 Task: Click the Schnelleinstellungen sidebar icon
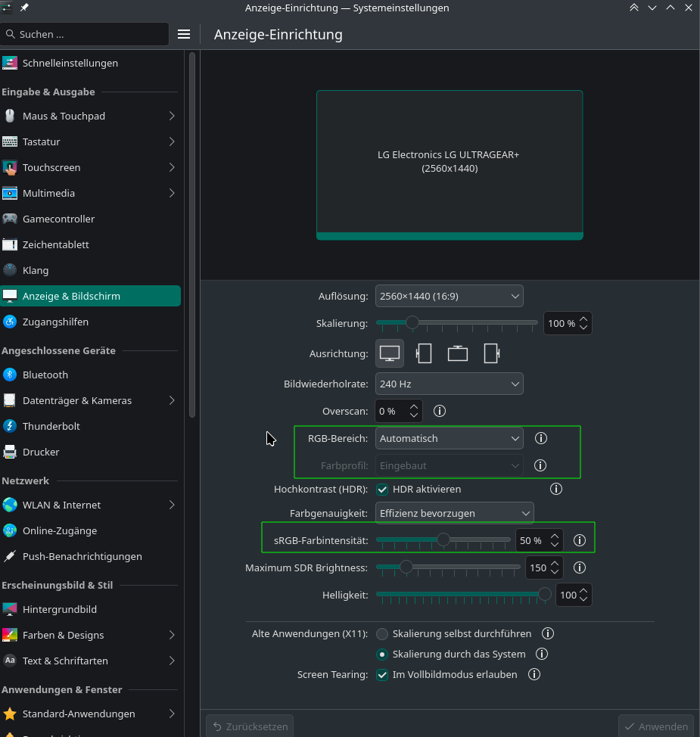pos(9,63)
